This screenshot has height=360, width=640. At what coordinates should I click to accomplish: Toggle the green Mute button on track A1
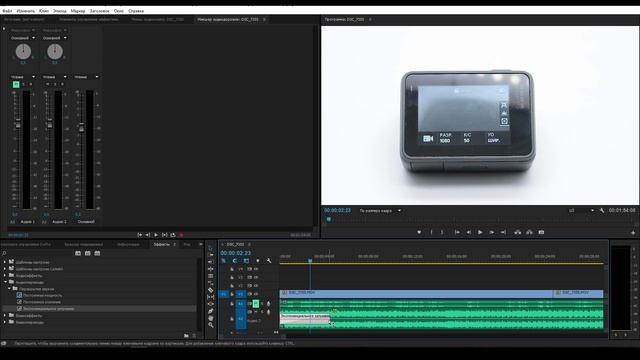256,303
